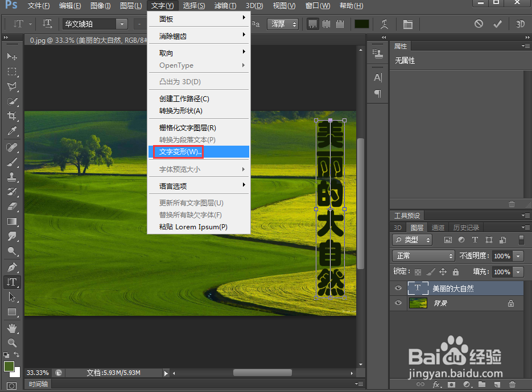Select the Eyedropper tool

[x=13, y=131]
